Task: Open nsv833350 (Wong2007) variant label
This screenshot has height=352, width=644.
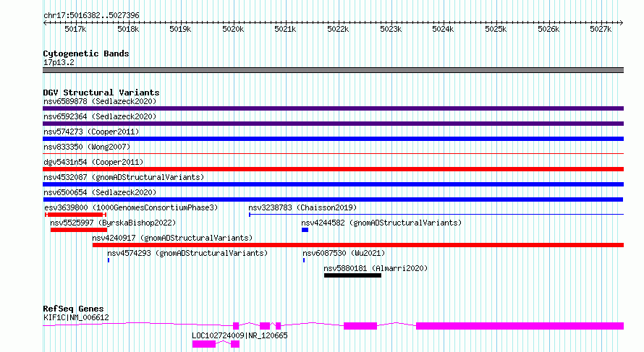Action: pos(87,147)
